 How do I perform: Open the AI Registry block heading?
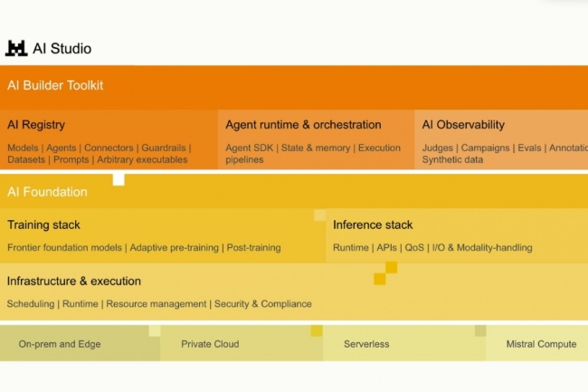pos(36,125)
